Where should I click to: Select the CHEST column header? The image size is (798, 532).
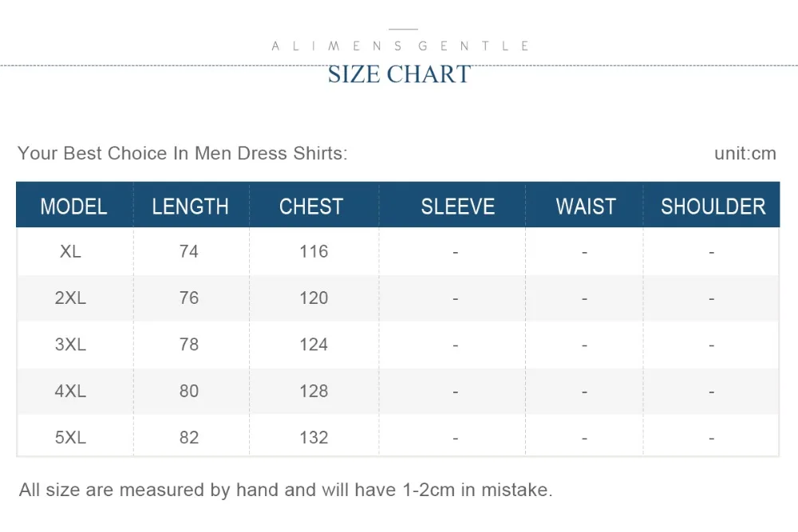tap(311, 207)
